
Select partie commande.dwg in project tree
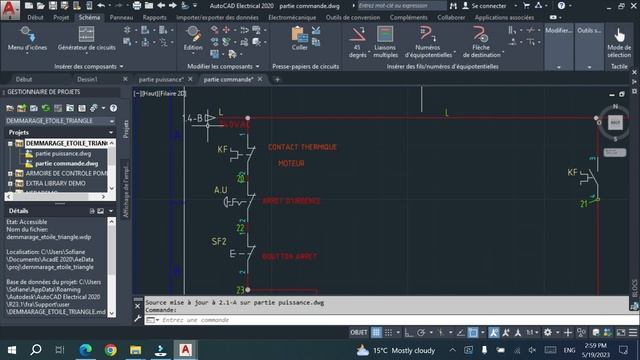pos(67,164)
